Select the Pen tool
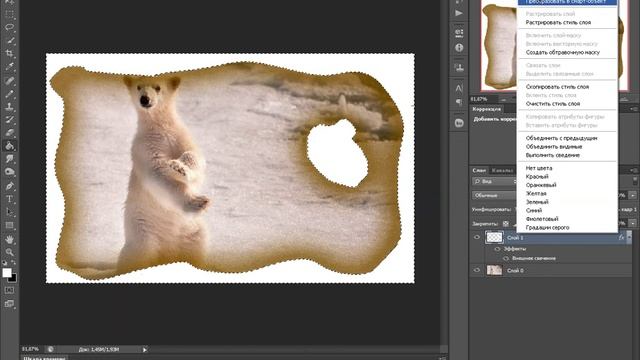The height and width of the screenshot is (360, 640). pos(9,186)
